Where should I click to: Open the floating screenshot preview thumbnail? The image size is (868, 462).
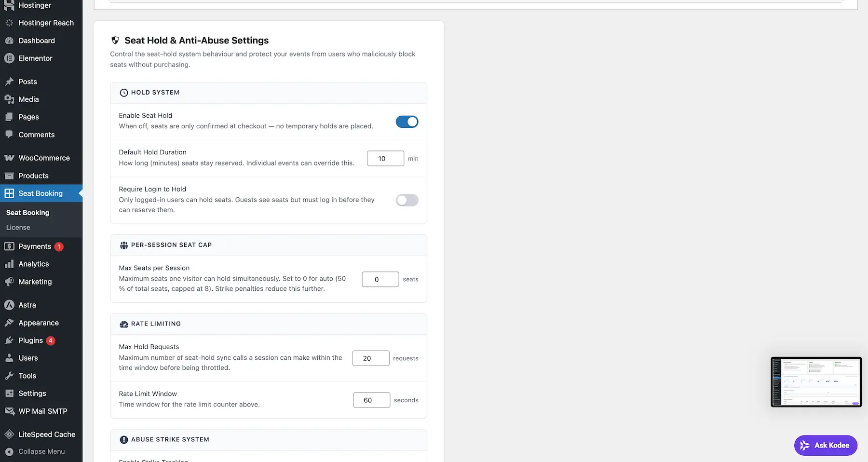click(x=816, y=382)
